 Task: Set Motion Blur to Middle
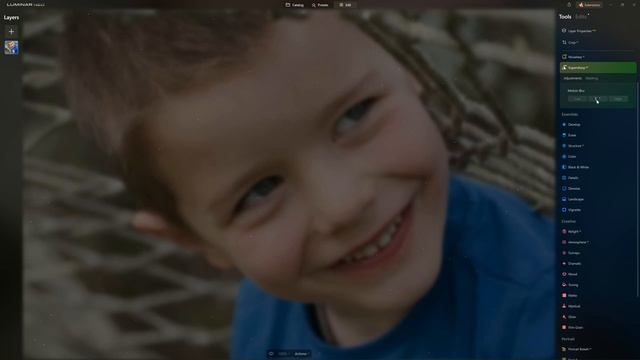tap(598, 99)
